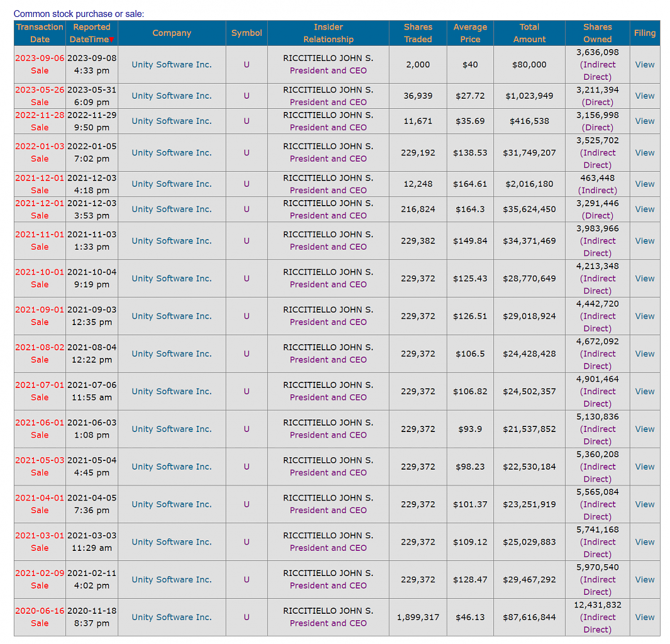Viewport: 670px width, 644px height.
Task: Open View filing for 2023-09-06 sale
Action: tap(644, 65)
